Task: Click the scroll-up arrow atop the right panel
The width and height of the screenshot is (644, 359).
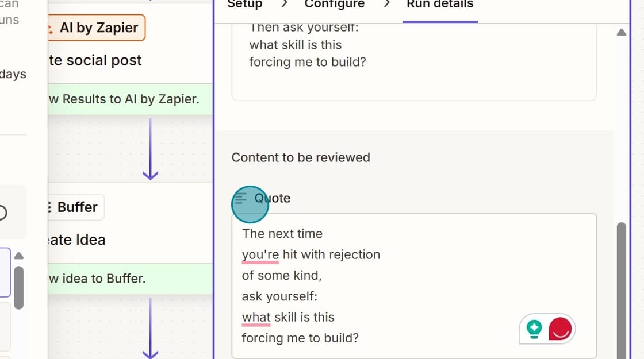Action: (622, 32)
